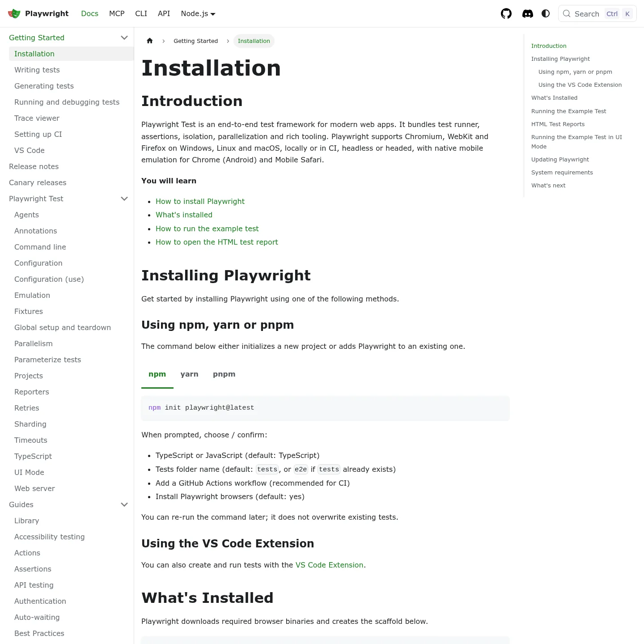Open Release notes in sidebar
Image resolution: width=644 pixels, height=644 pixels.
[x=69, y=166]
